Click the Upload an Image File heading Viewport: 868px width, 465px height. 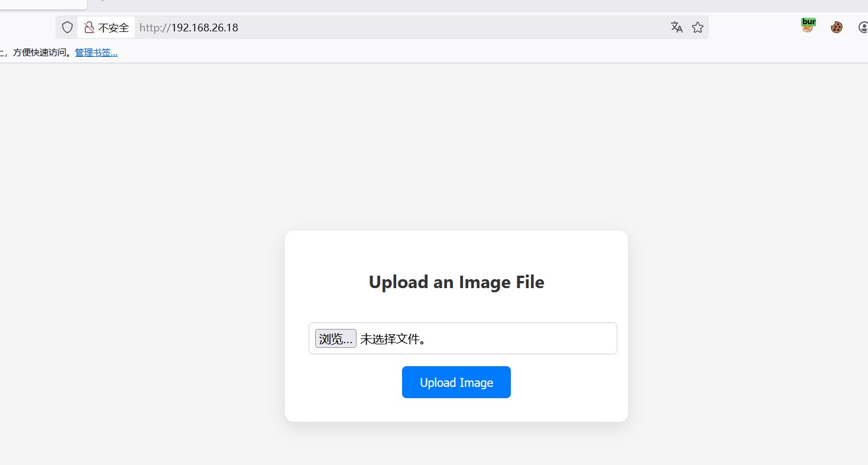(x=456, y=282)
